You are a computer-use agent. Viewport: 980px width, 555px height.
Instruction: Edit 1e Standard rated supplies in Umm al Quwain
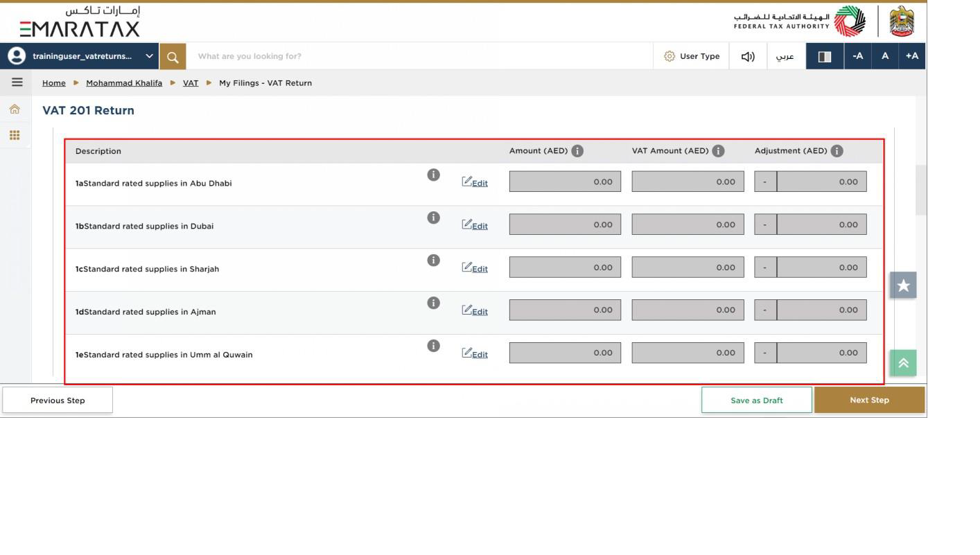tap(475, 353)
